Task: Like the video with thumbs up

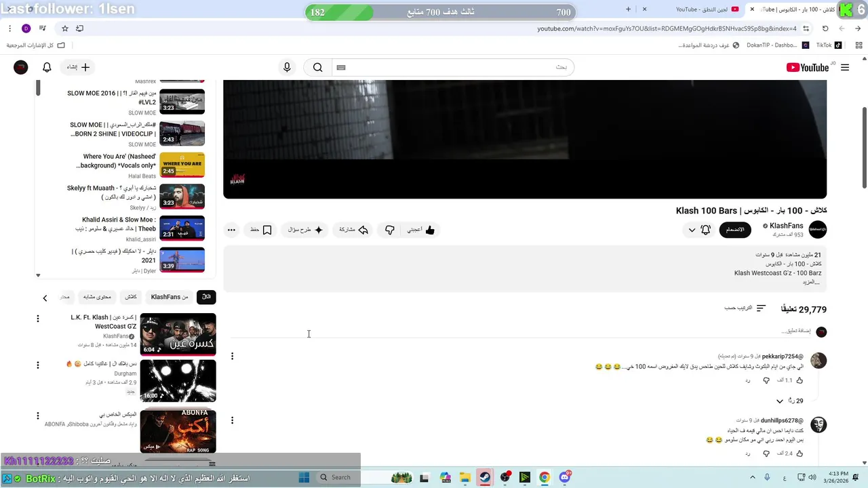Action: 421,230
